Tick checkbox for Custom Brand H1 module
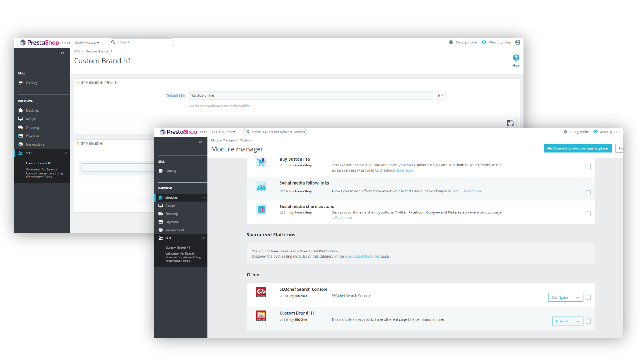The image size is (640, 364). coord(588,321)
